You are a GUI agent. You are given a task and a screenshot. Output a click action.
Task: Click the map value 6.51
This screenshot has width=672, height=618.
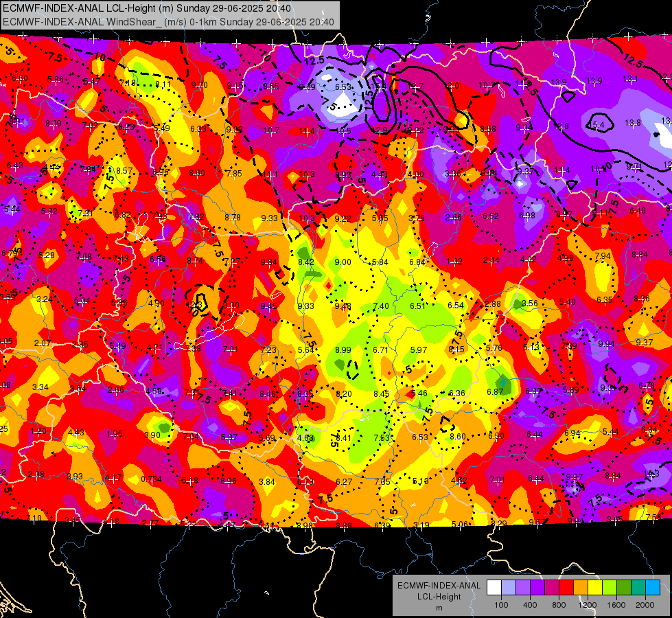[x=418, y=306]
